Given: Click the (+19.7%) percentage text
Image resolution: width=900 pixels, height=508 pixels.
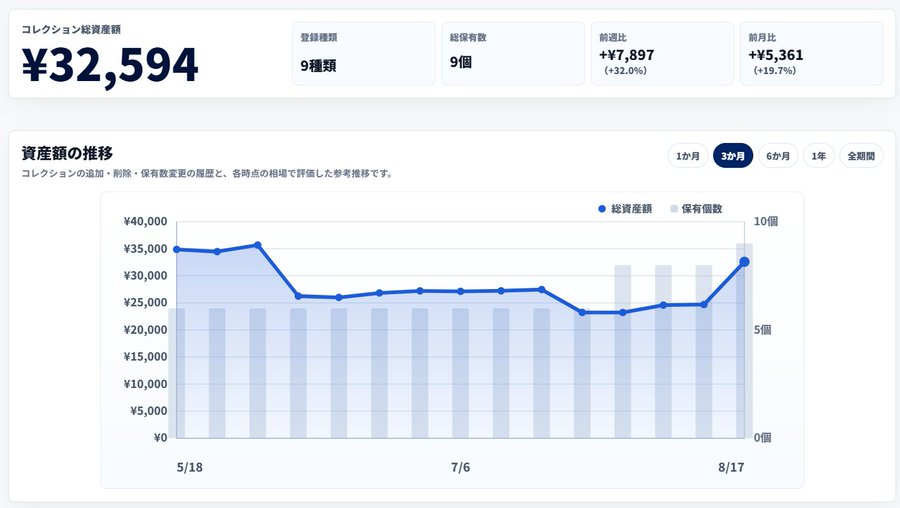Looking at the screenshot, I should pyautogui.click(x=774, y=71).
